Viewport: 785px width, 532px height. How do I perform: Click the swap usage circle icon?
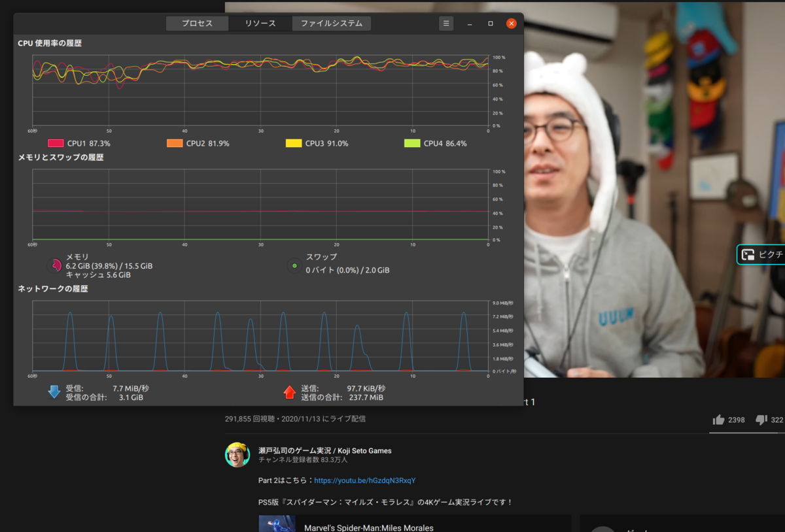294,265
